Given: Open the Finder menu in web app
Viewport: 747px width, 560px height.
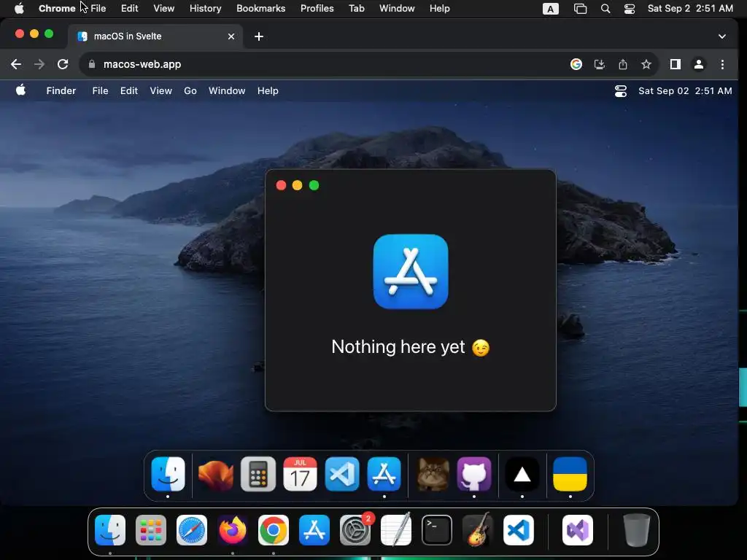Looking at the screenshot, I should coord(61,91).
